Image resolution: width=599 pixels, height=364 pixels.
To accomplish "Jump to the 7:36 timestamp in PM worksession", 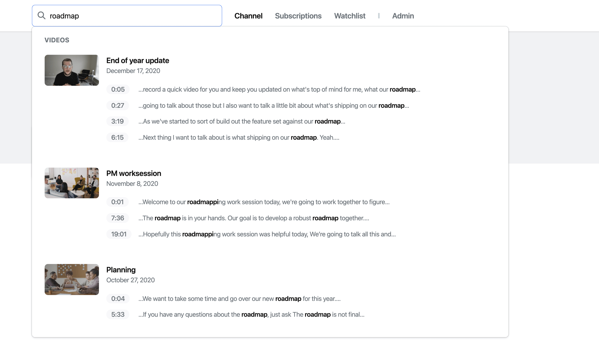I will tap(118, 218).
